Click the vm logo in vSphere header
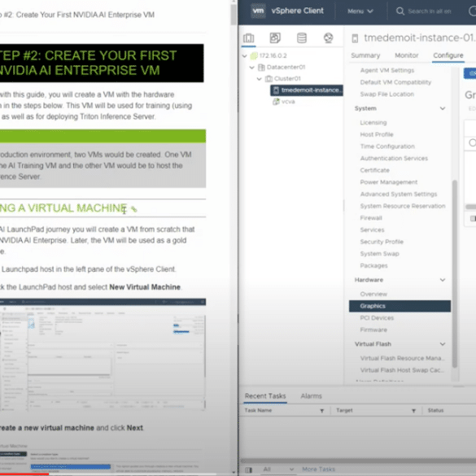Screen dimensions: 476x476 pyautogui.click(x=258, y=11)
